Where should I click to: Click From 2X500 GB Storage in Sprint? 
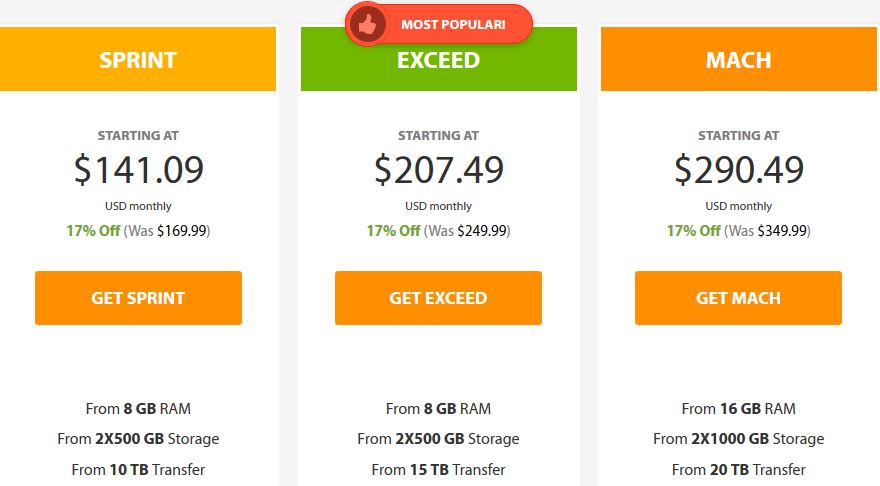[138, 439]
